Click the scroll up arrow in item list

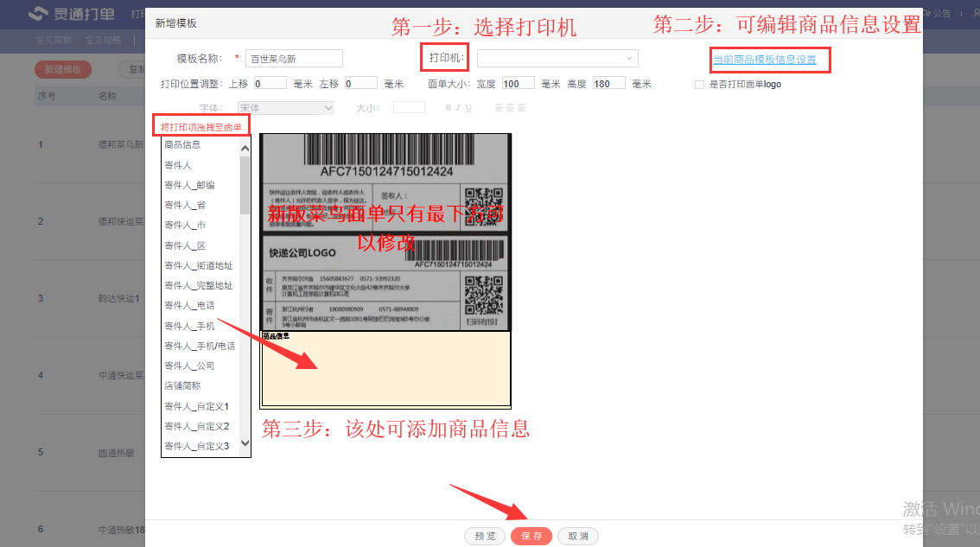pyautogui.click(x=245, y=149)
